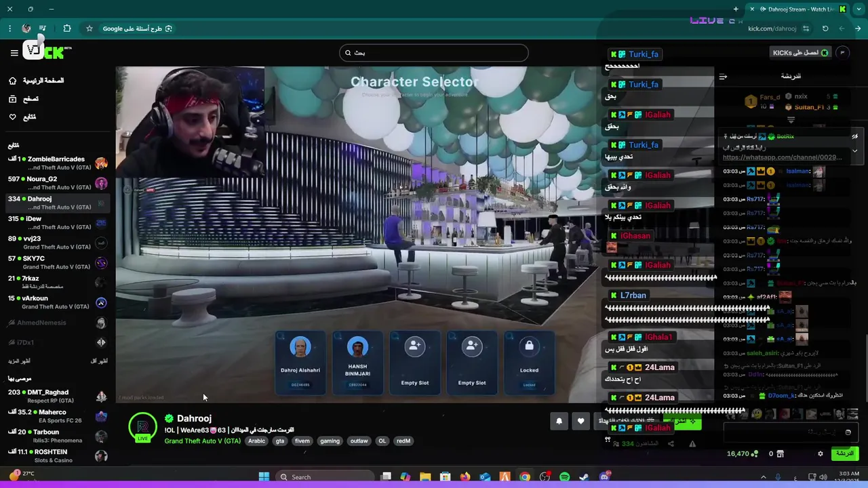The width and height of the screenshot is (868, 488).
Task: Open vArkoun channel in sidebar
Action: pyautogui.click(x=58, y=302)
